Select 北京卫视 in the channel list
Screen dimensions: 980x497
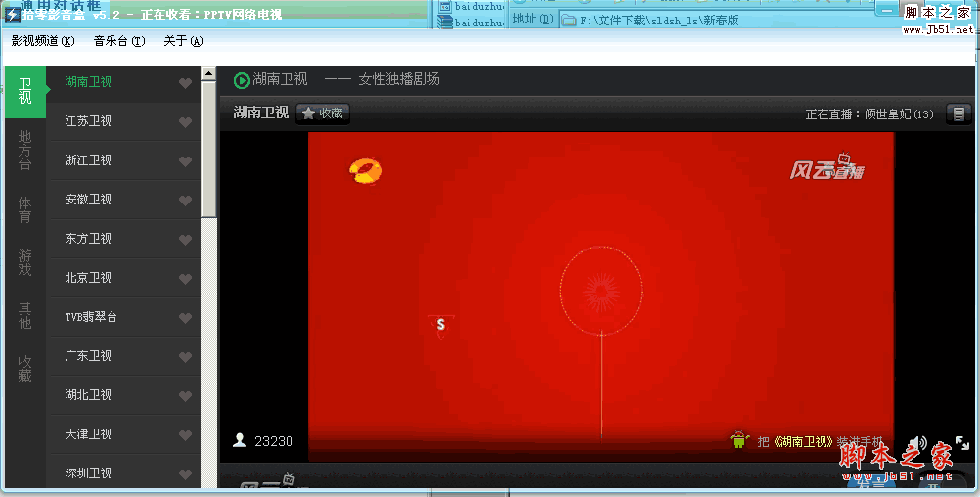point(124,278)
